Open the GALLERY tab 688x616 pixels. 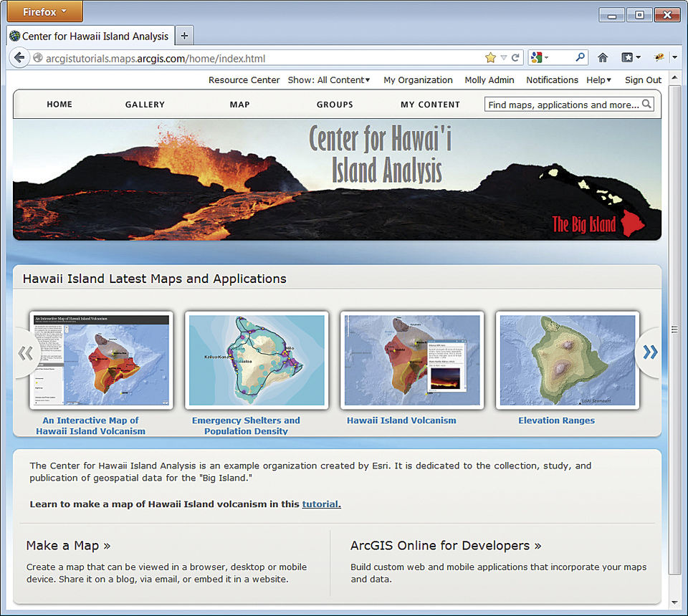point(145,105)
